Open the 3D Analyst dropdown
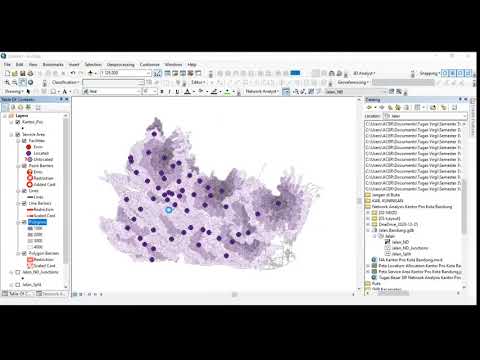 pos(364,73)
